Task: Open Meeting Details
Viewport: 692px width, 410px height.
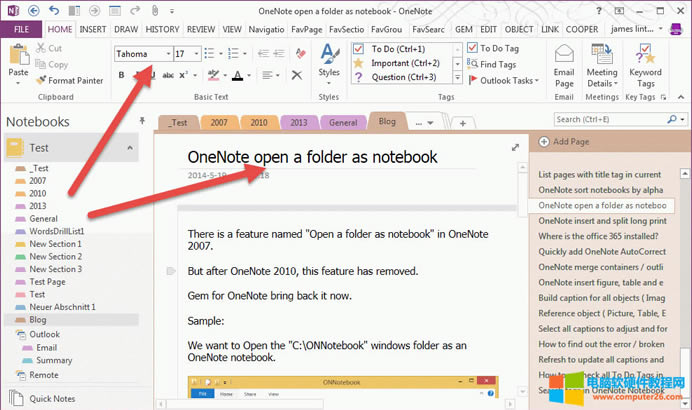Action: point(602,66)
